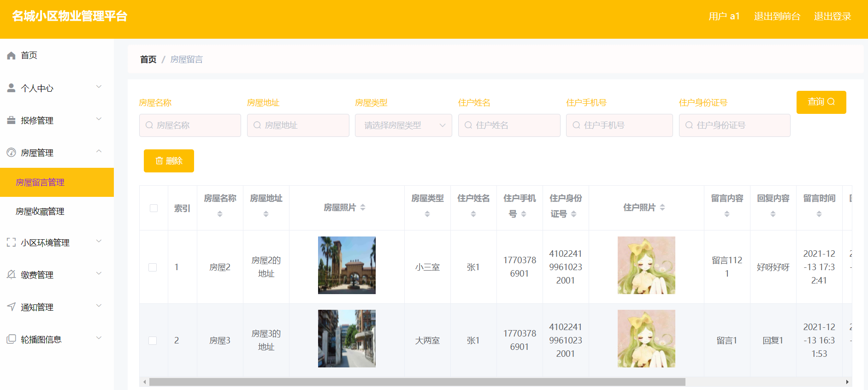Check the checkbox for row 房屋2
The height and width of the screenshot is (390, 868).
pos(153,267)
